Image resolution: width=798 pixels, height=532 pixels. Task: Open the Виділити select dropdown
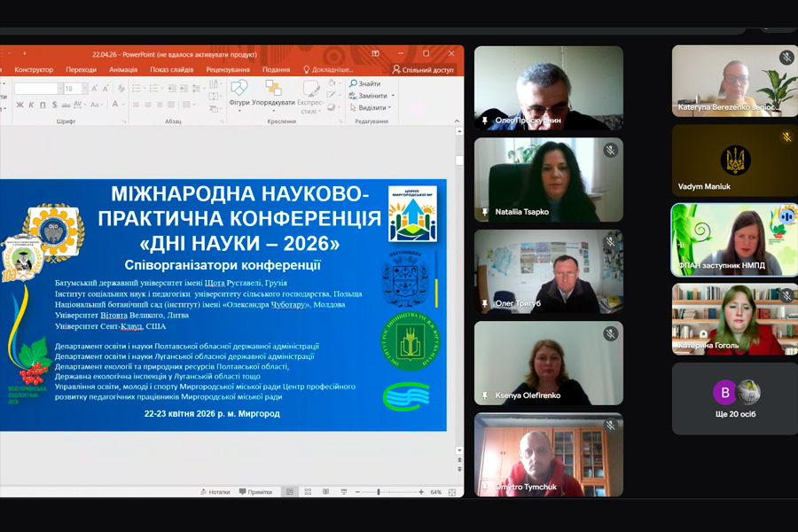click(370, 108)
